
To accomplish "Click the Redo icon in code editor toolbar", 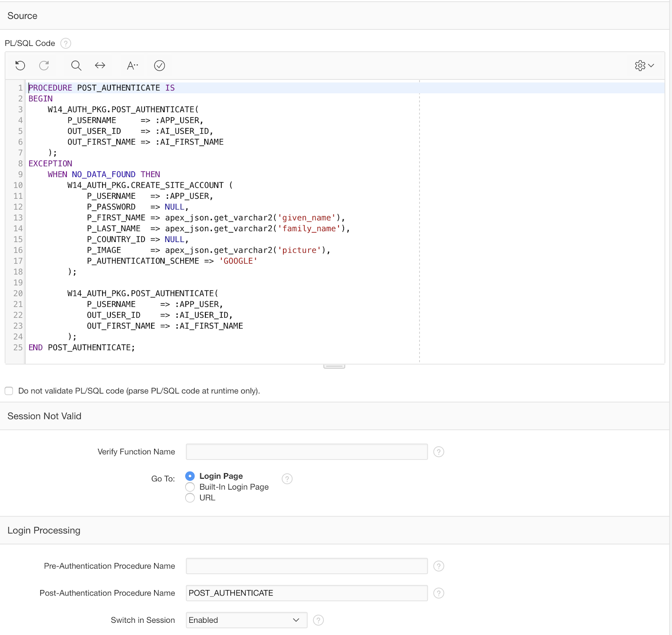I will point(44,66).
